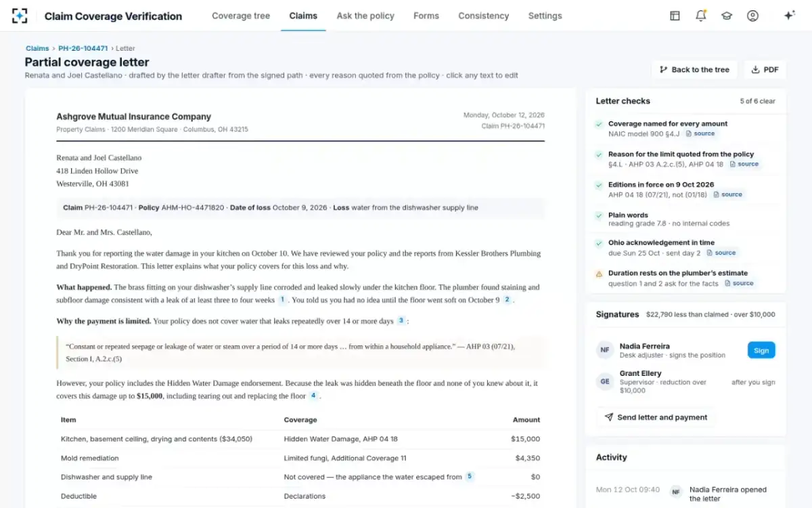Click footnote marker 3 in letter
The image size is (812, 508).
[401, 320]
